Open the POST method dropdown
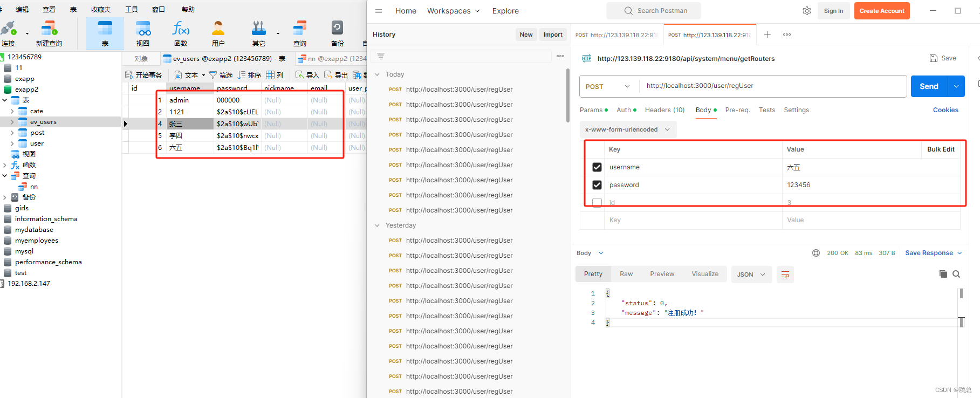Image resolution: width=980 pixels, height=398 pixels. [x=609, y=86]
